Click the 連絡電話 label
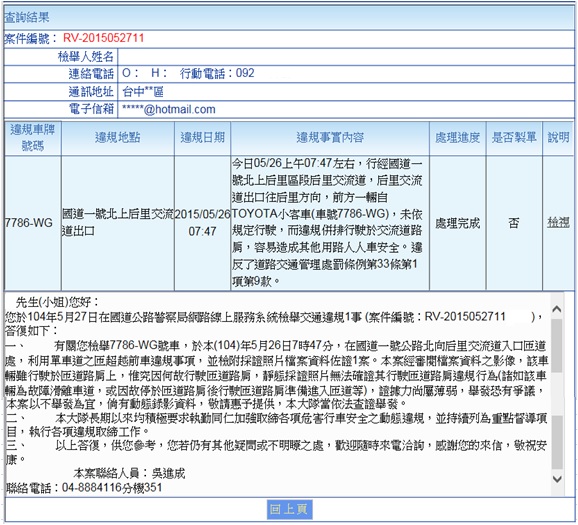 click(91, 74)
